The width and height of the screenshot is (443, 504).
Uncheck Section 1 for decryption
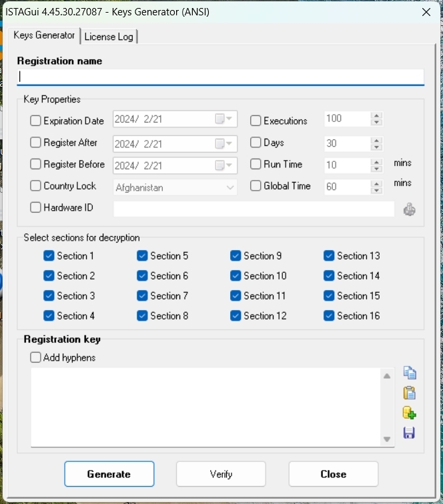tap(49, 255)
